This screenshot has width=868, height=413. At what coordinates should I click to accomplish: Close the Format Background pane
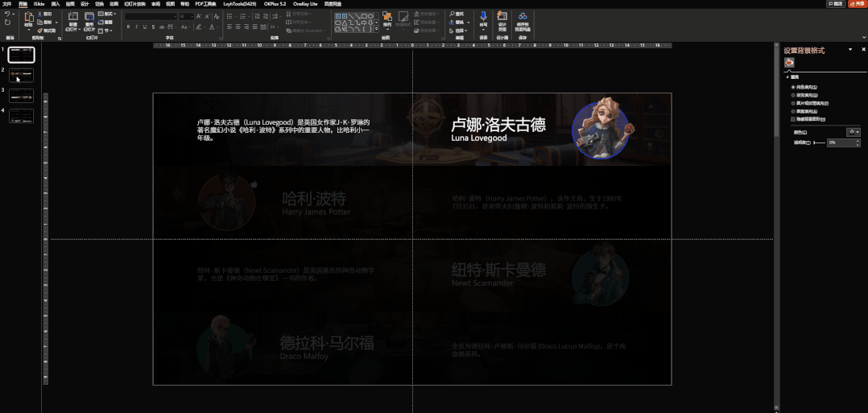863,49
